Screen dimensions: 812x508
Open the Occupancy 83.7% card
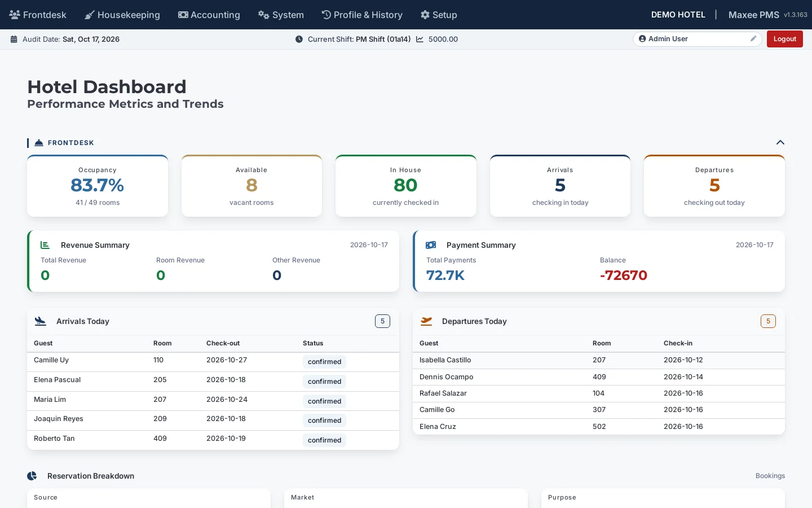click(98, 186)
